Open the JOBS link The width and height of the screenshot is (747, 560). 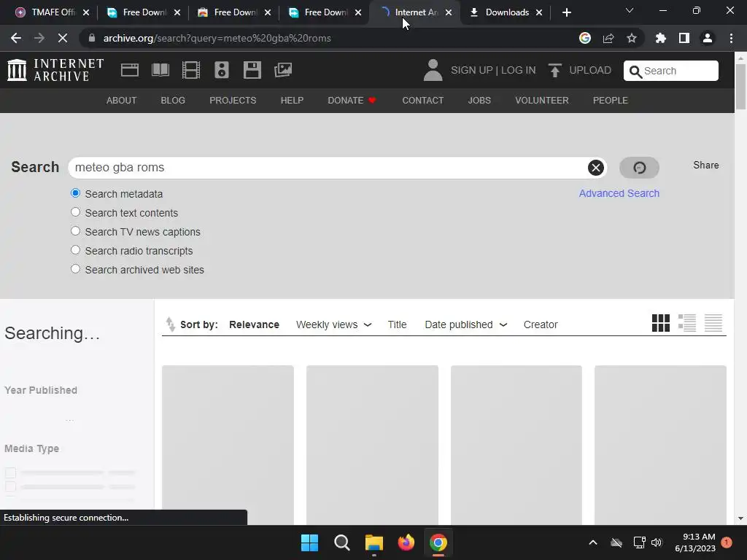click(x=479, y=101)
